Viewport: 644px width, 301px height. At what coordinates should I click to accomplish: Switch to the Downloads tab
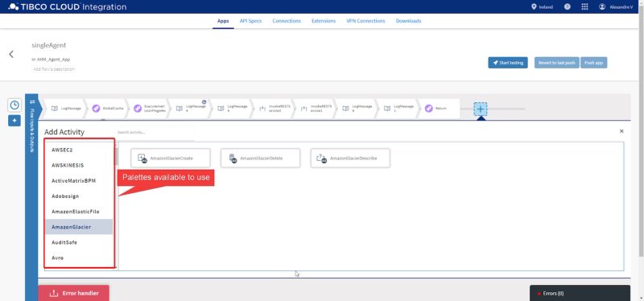coord(408,21)
